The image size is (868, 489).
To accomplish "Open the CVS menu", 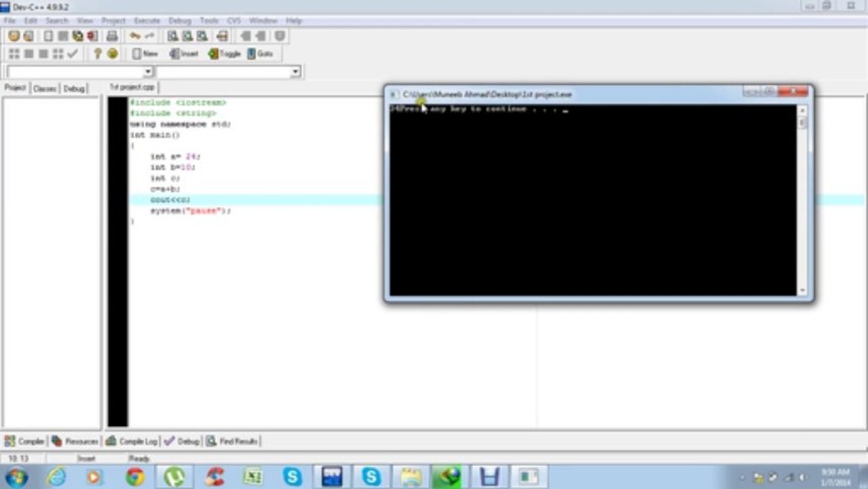I will point(234,21).
